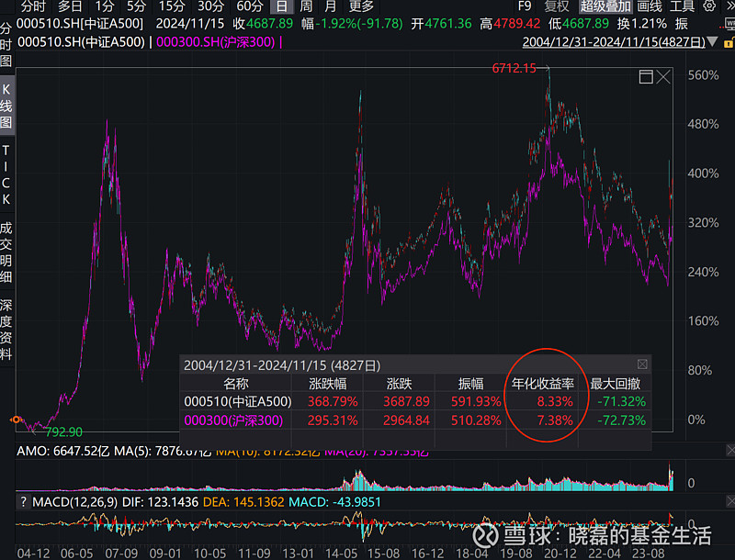Click the 000510.SH(中证A500) legend label
The image size is (735, 560).
click(81, 42)
